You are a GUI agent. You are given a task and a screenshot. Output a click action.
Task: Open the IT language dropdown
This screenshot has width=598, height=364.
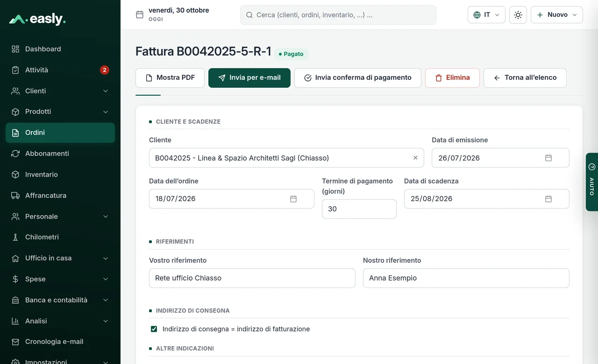point(486,15)
